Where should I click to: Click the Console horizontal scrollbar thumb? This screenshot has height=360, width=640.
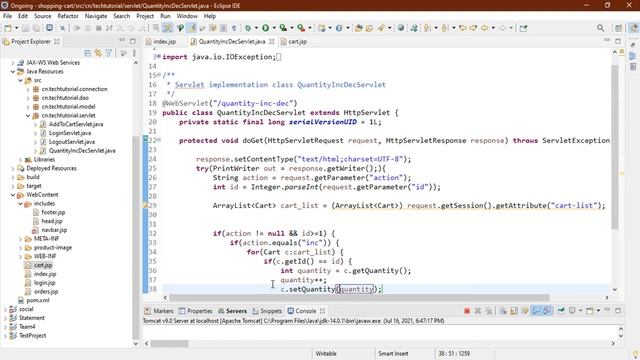click(169, 344)
